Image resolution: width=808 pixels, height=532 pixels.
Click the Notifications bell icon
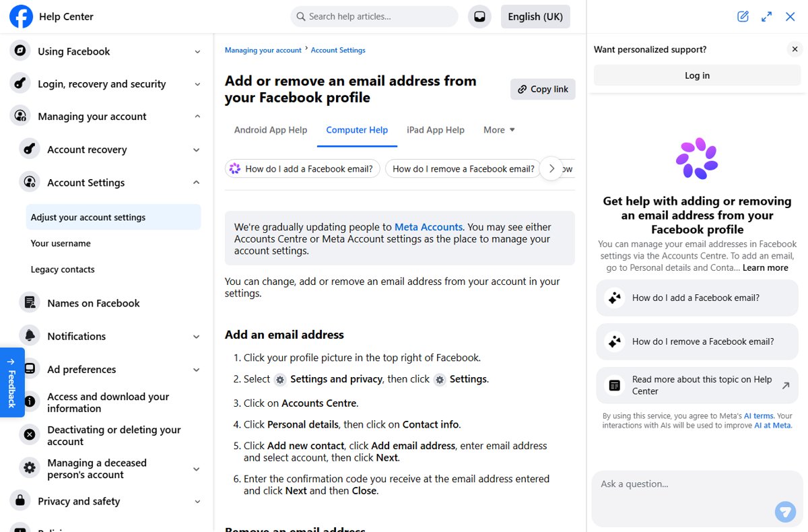pos(30,336)
